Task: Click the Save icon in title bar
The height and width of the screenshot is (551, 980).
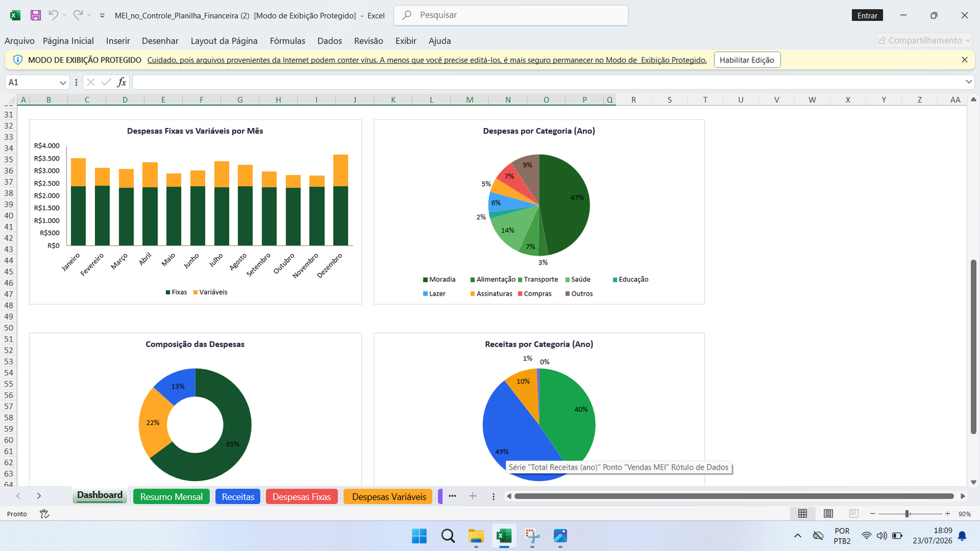Action: coord(36,15)
